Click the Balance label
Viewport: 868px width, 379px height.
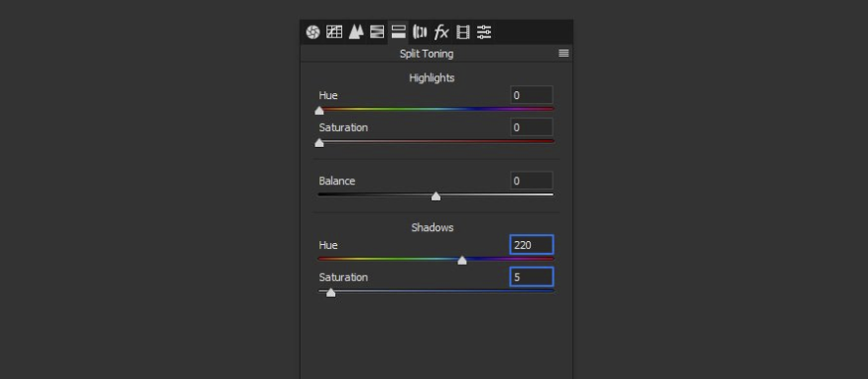[x=337, y=181]
